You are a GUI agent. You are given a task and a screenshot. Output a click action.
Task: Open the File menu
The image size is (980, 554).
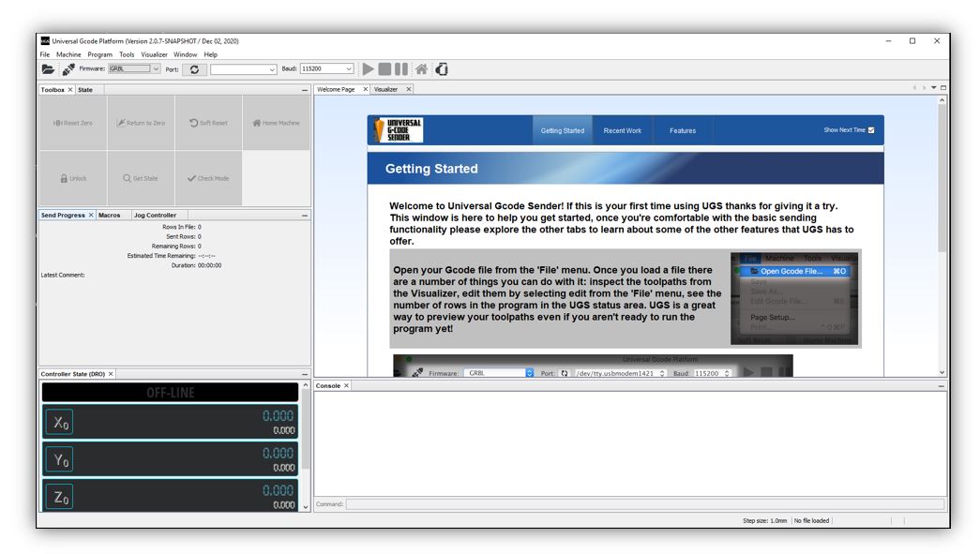point(45,55)
